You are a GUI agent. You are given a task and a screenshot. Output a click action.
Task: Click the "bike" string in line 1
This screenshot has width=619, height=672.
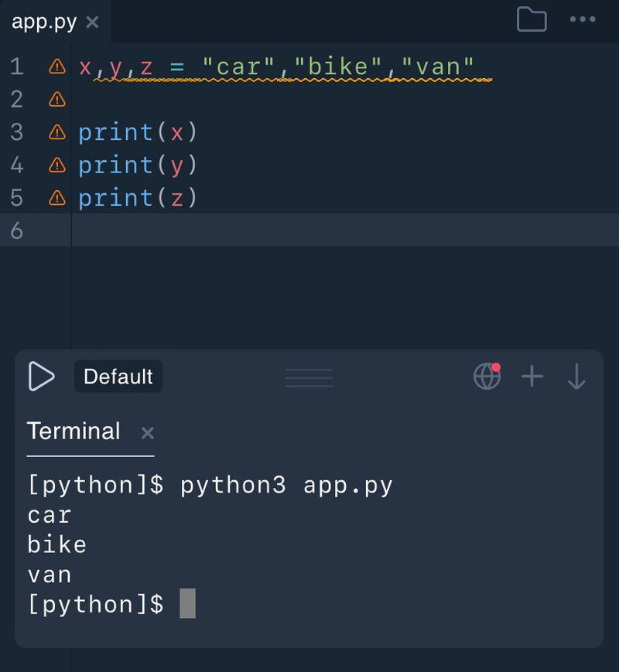pyautogui.click(x=338, y=67)
